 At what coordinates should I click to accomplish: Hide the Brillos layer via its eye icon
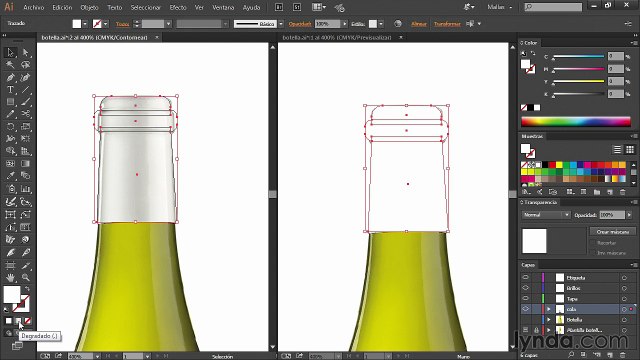525,288
